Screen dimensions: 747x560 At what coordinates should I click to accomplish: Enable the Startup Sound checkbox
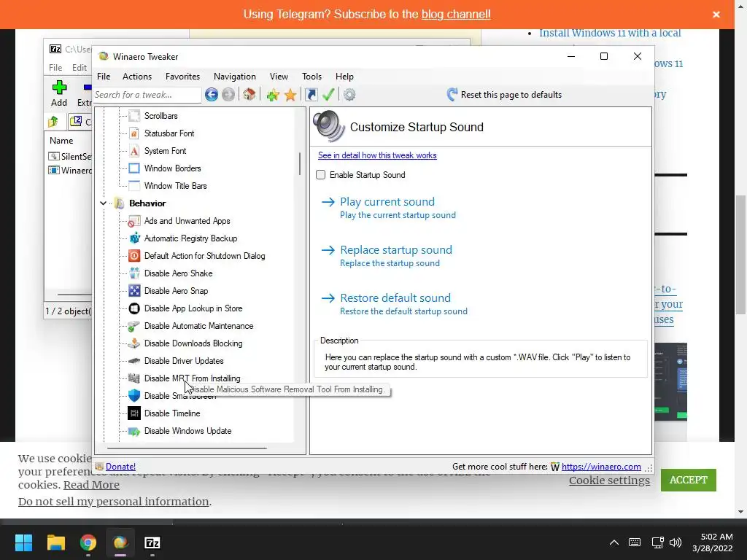[321, 175]
